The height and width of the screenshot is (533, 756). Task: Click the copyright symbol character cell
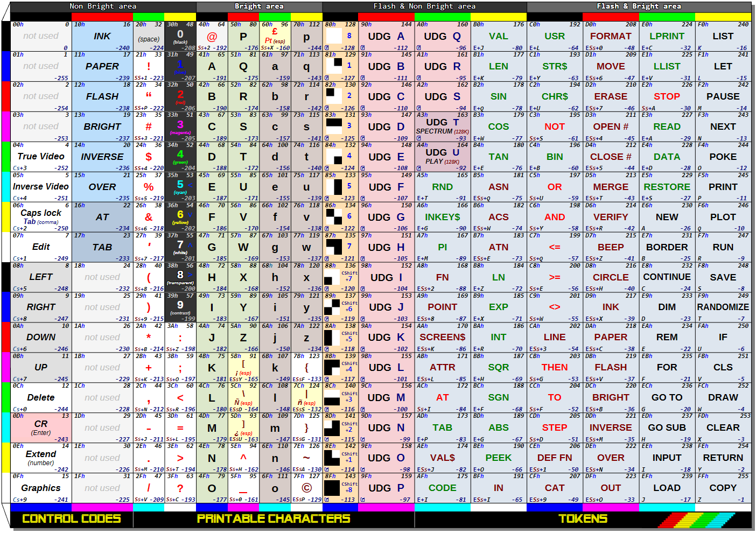[x=306, y=488]
